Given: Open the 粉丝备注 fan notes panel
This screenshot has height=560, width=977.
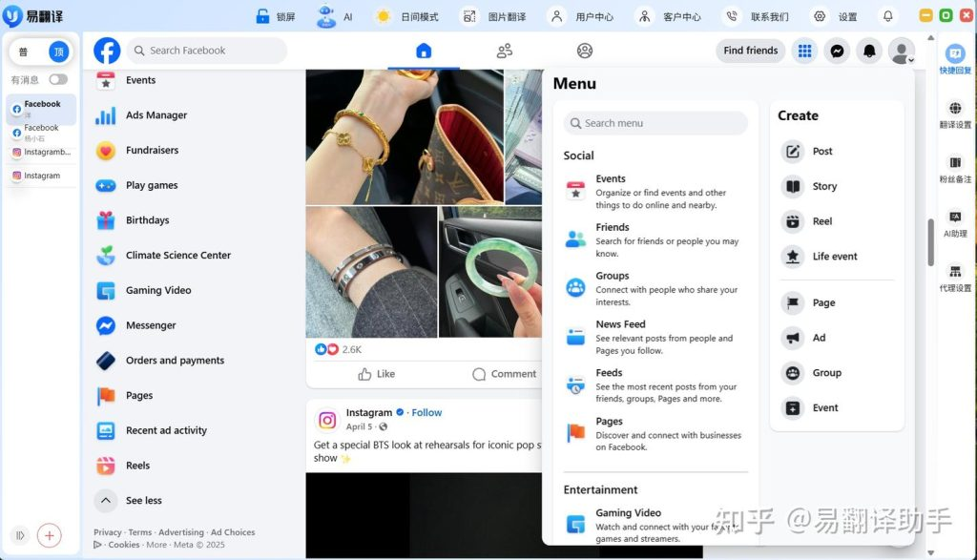Looking at the screenshot, I should click(x=954, y=170).
